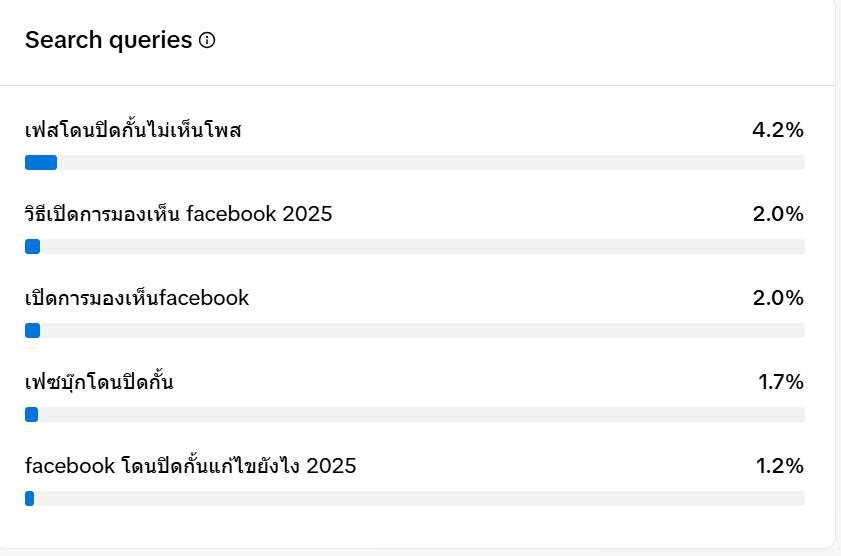Click the blue fill of the 1.2% bar
Screen dimensions: 841x556
[x=30, y=499]
